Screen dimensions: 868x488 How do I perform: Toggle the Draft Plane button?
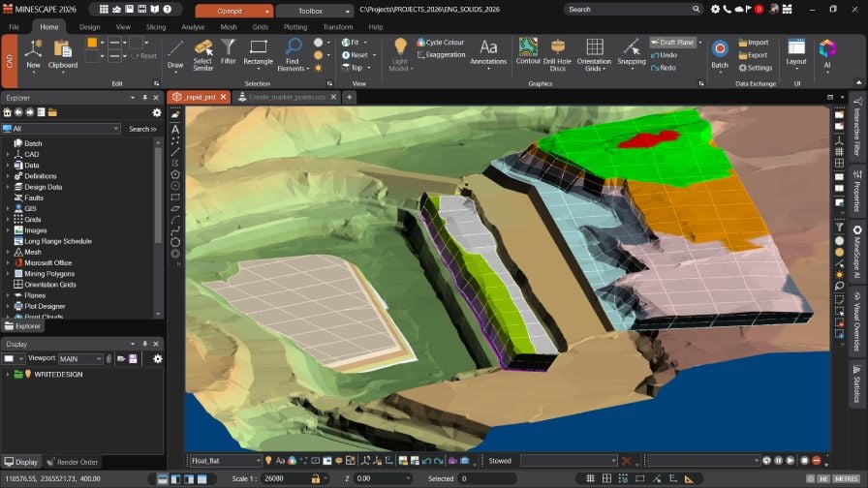pos(672,42)
